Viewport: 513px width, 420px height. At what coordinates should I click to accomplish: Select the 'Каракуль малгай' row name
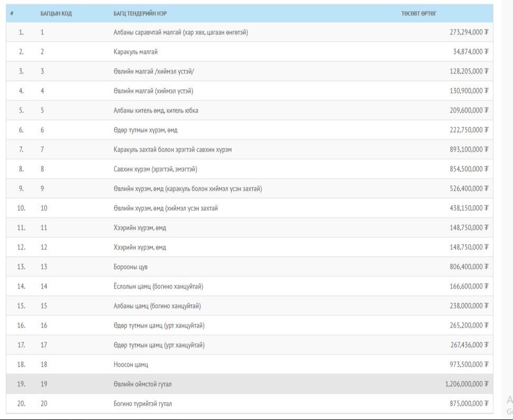coord(135,52)
